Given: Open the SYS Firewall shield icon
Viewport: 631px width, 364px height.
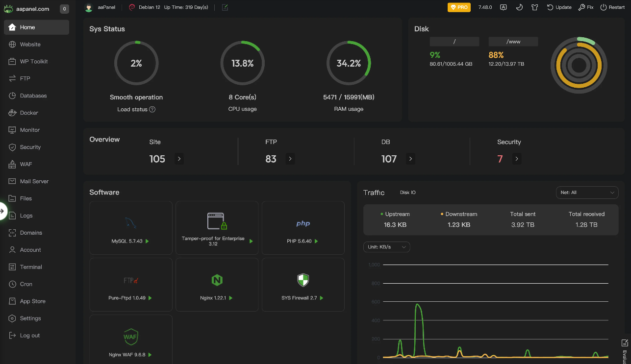Looking at the screenshot, I should [303, 280].
